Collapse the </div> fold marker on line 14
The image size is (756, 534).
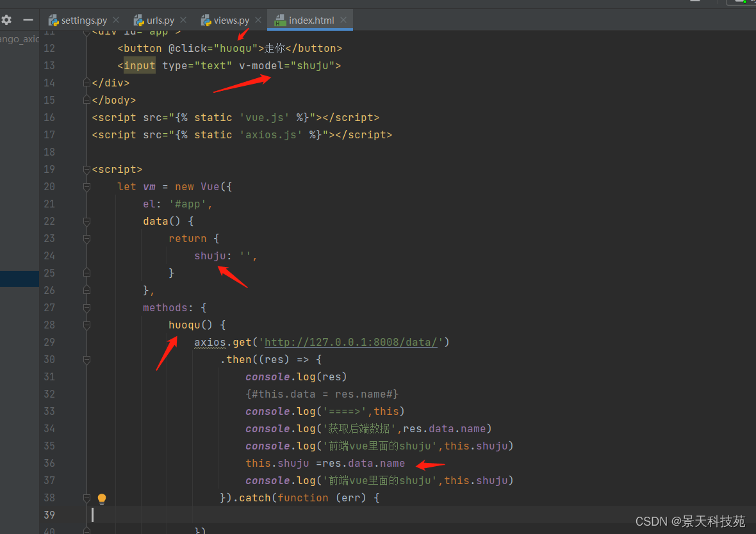[86, 83]
